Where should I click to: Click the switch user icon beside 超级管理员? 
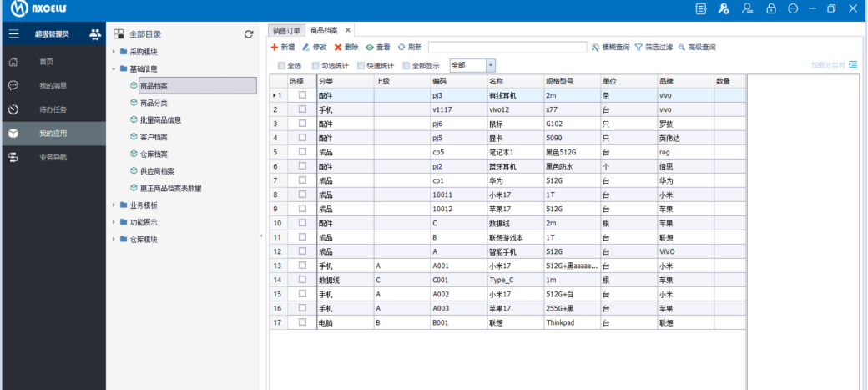pyautogui.click(x=95, y=34)
